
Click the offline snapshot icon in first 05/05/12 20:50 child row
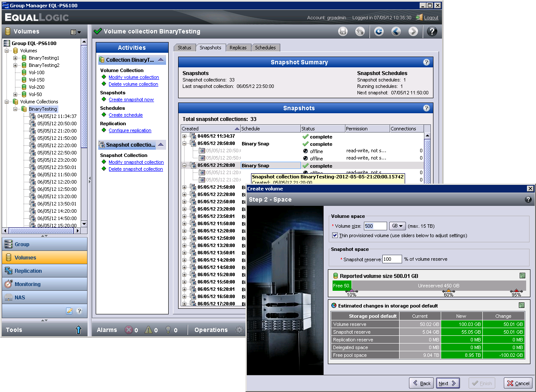(x=202, y=151)
